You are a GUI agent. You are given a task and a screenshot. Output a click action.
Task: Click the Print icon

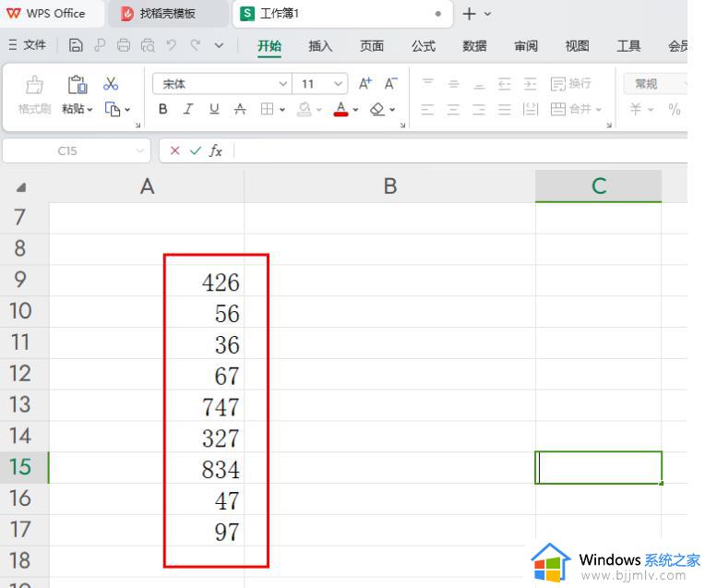[x=124, y=45]
